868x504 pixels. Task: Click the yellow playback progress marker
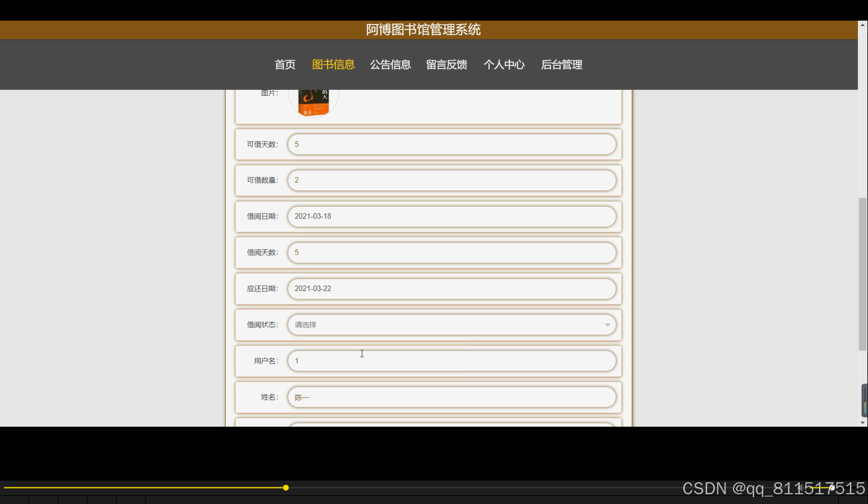[286, 487]
